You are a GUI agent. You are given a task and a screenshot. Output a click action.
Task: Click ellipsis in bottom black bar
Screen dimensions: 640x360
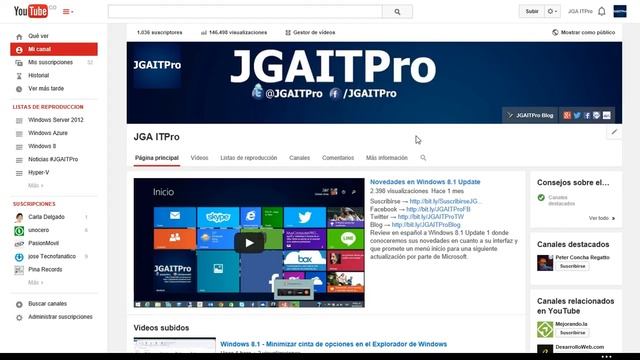[x=606, y=357]
